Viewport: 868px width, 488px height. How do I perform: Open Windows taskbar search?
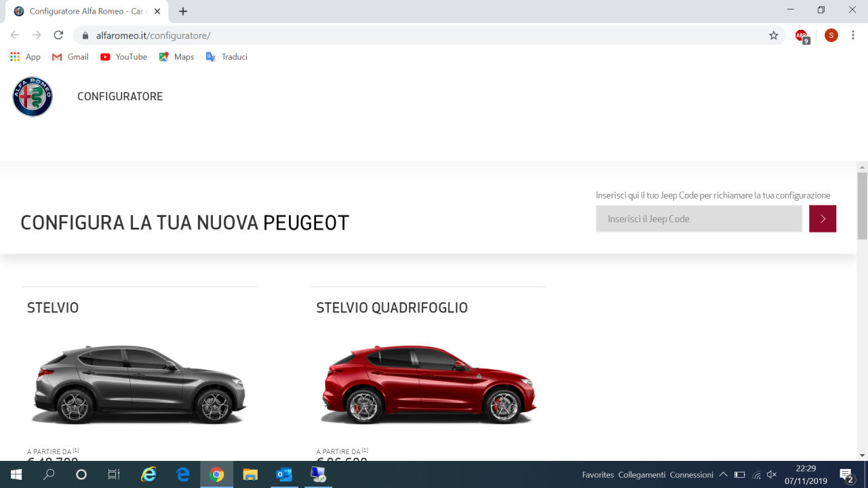click(49, 474)
